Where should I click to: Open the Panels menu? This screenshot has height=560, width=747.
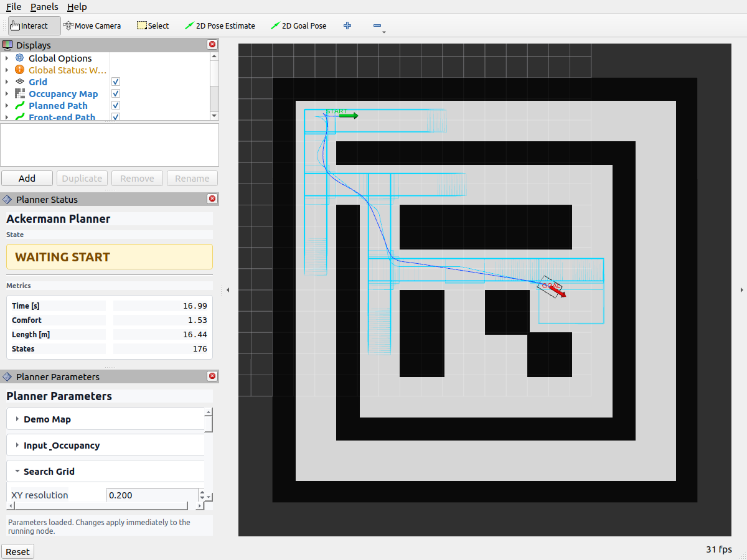click(44, 7)
